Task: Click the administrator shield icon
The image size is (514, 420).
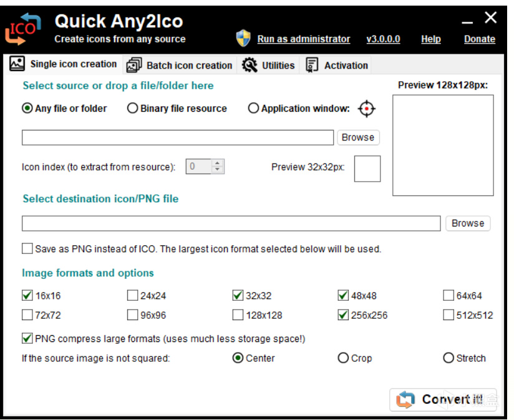Action: pos(243,39)
